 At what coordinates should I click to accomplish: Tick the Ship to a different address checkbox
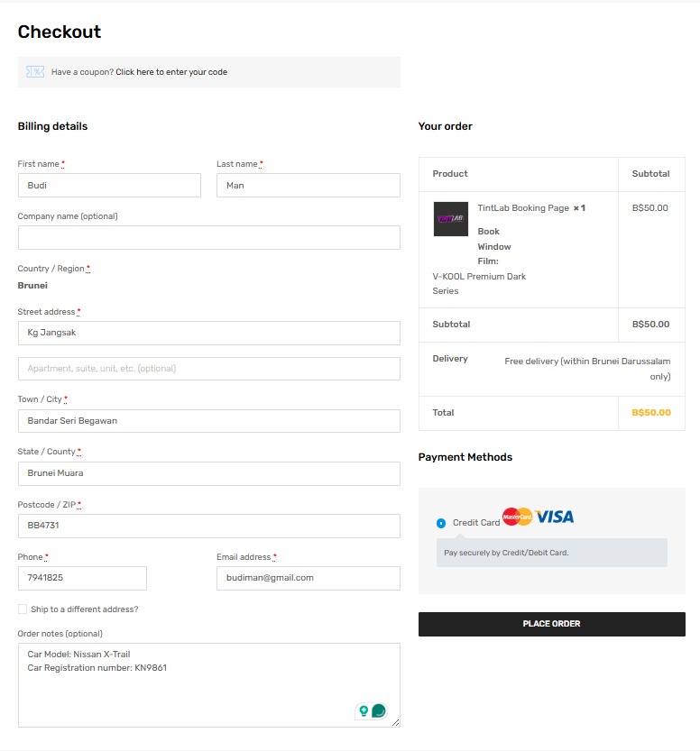23,609
